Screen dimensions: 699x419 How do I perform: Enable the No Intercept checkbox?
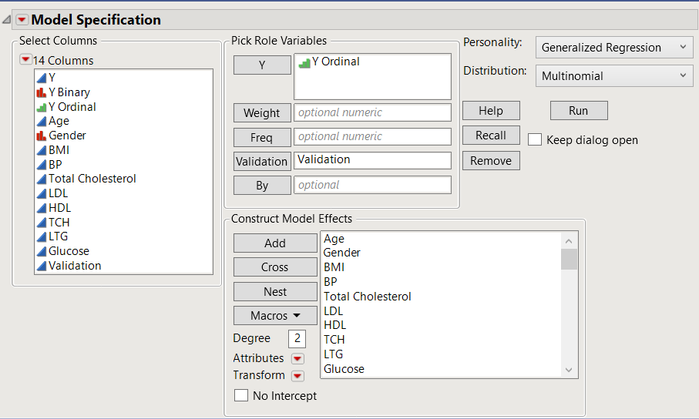click(x=241, y=396)
